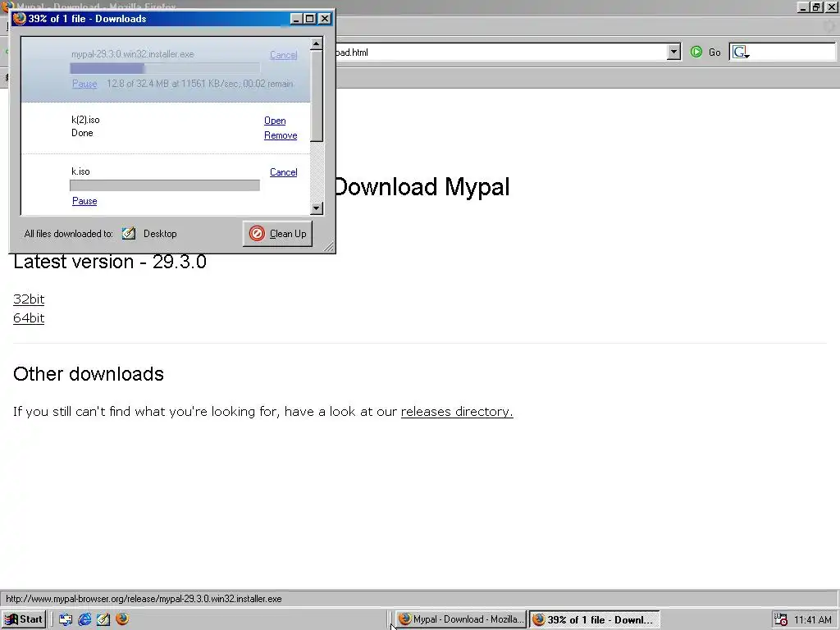Launch Firefox from quick launch bar
840x630 pixels.
[x=122, y=619]
